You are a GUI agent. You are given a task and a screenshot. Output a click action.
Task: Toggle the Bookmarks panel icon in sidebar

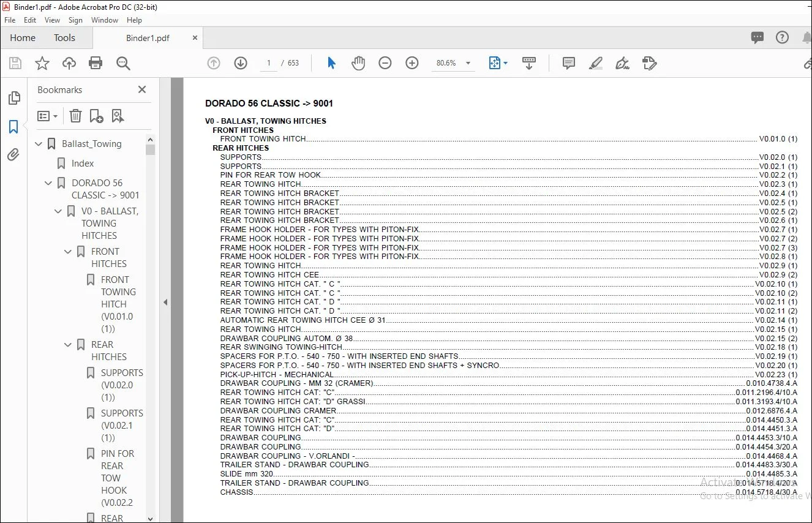point(13,127)
